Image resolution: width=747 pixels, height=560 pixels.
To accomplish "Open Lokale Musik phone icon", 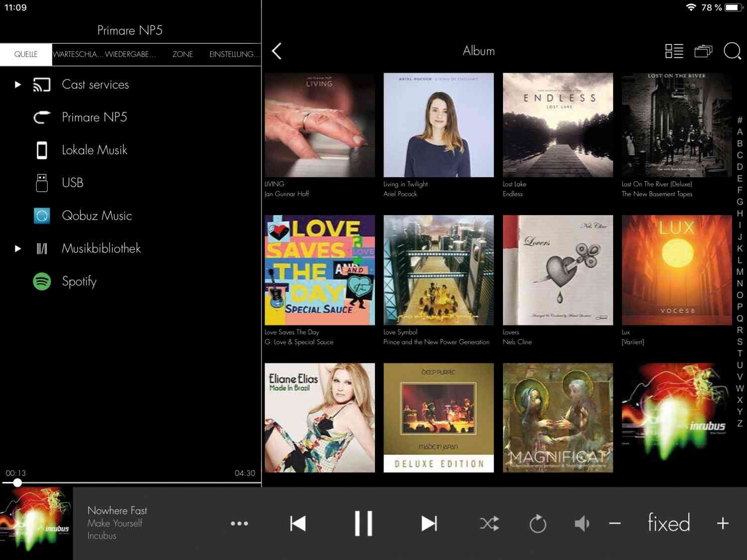I will [x=42, y=150].
